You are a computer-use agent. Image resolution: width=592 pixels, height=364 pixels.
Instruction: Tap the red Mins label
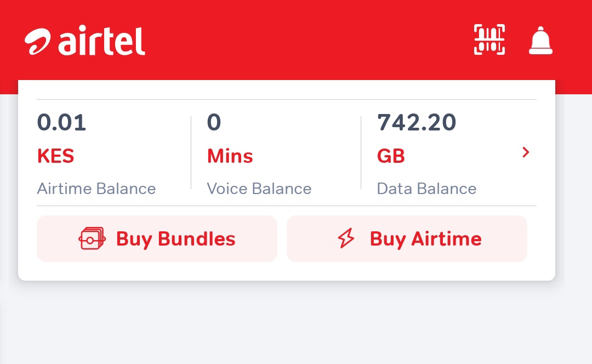click(x=230, y=156)
